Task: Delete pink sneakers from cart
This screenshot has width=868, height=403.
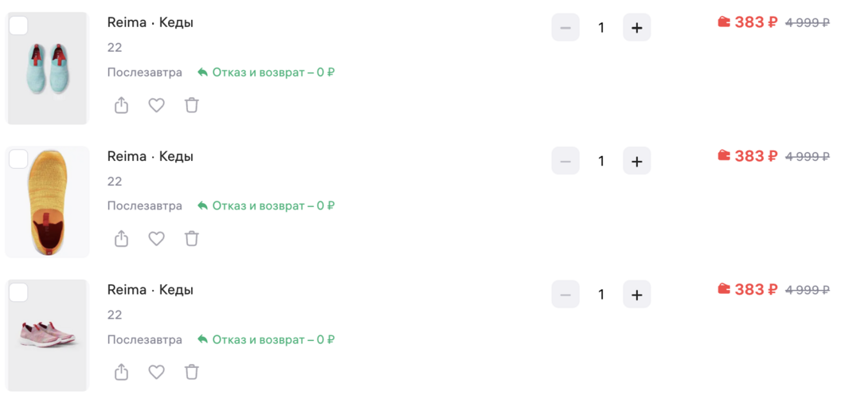Action: pos(191,372)
